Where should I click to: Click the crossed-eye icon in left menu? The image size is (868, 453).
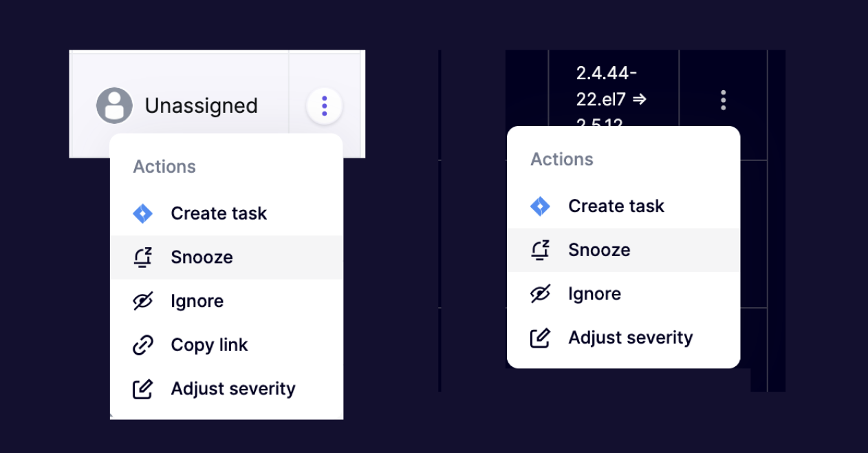pyautogui.click(x=142, y=302)
